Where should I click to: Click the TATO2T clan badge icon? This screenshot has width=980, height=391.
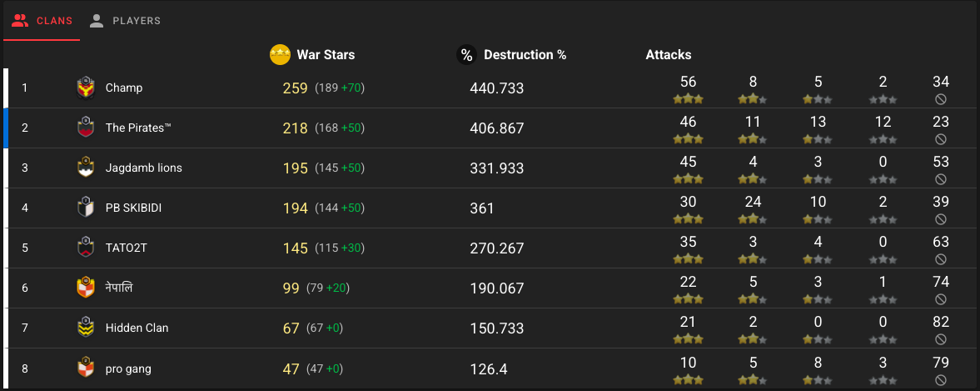pyautogui.click(x=85, y=248)
